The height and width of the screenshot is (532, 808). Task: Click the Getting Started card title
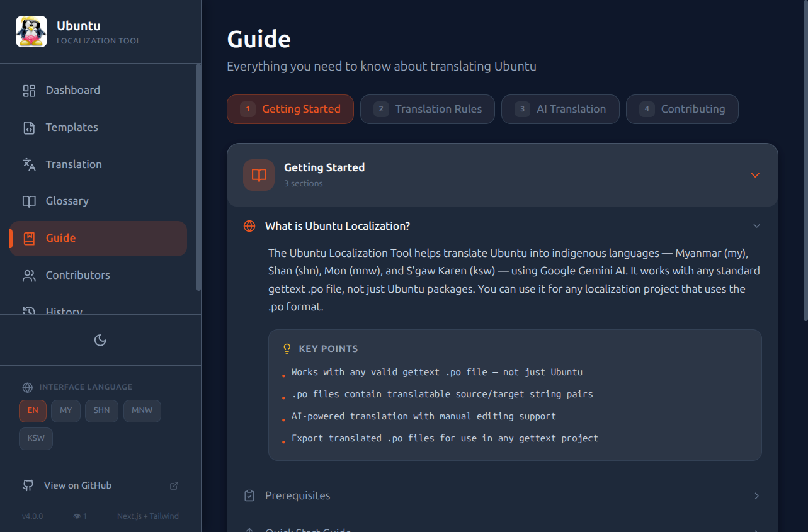tap(324, 167)
